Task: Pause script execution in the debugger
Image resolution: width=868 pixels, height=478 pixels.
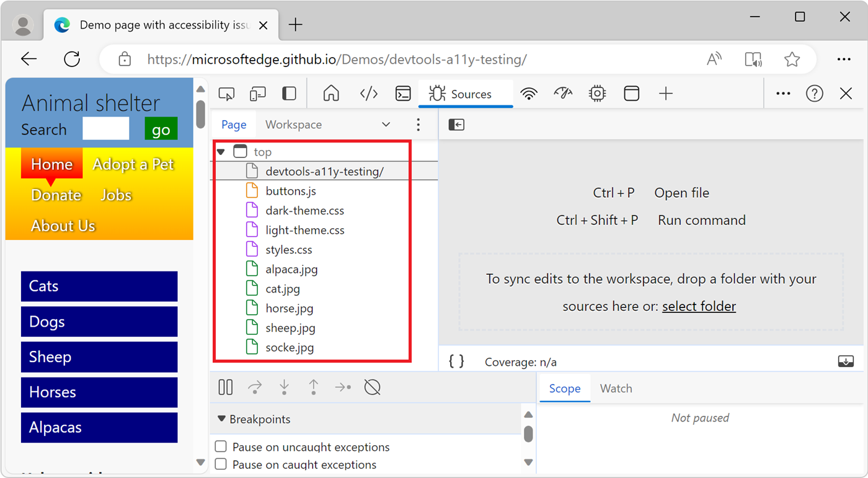Action: [x=225, y=386]
